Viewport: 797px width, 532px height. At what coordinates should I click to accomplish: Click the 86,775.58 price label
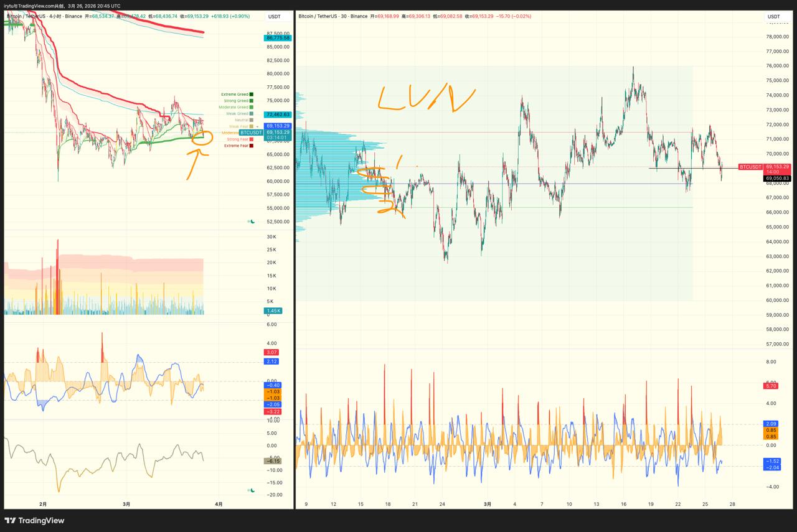(278, 38)
